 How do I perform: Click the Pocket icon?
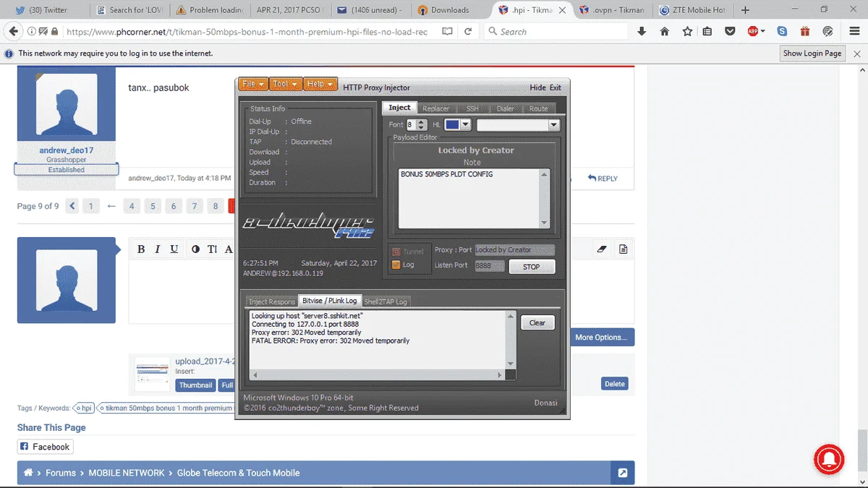point(731,32)
